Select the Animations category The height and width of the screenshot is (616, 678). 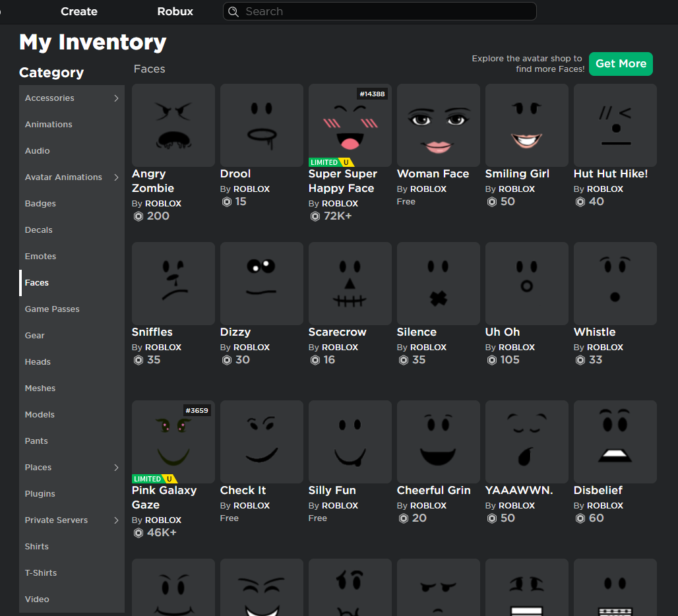(72, 125)
